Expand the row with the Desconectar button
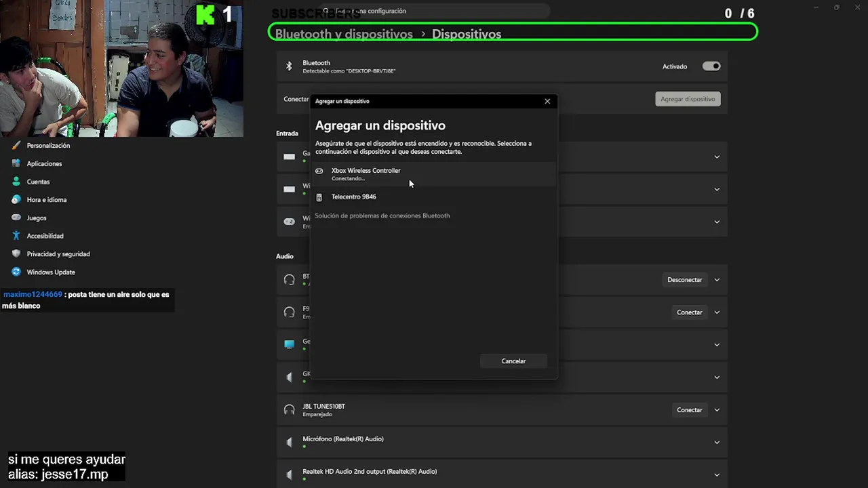Viewport: 868px width, 488px height. 717,280
